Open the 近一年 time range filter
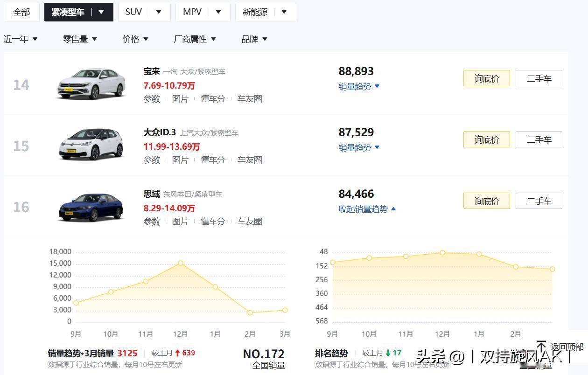Viewport: 588px width, 375px height. [21, 39]
